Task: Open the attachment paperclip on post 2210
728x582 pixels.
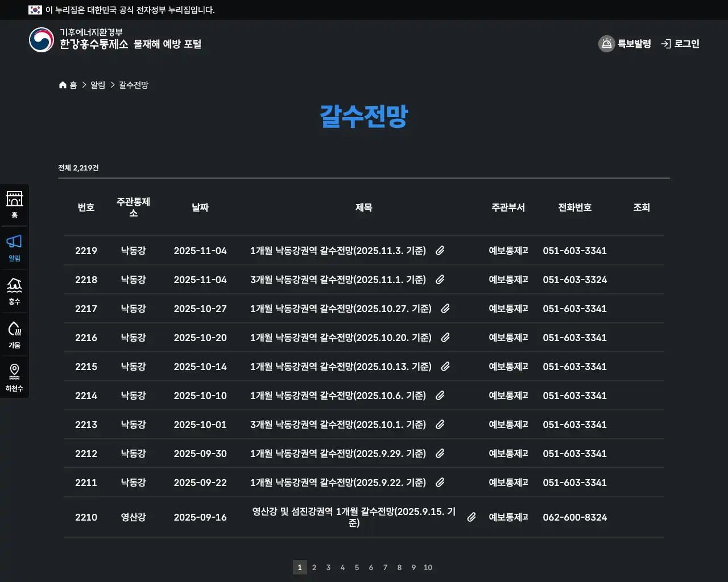Action: [471, 517]
